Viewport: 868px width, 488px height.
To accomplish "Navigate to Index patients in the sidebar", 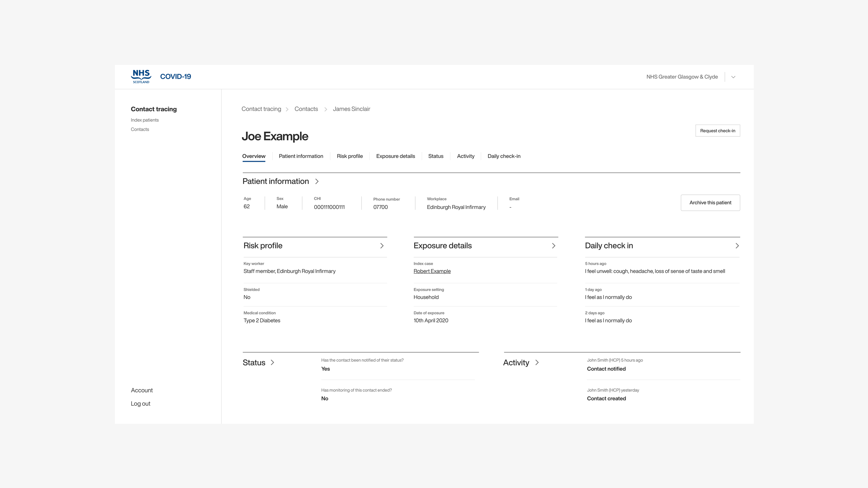I will [144, 120].
